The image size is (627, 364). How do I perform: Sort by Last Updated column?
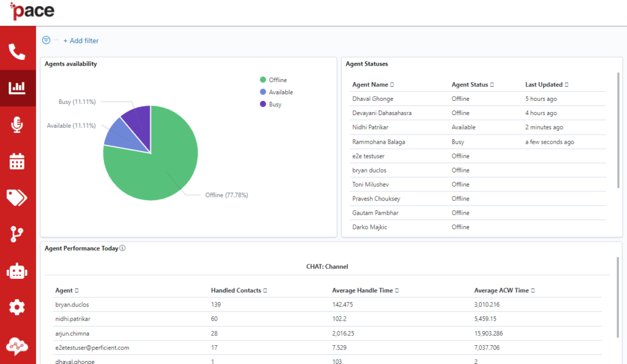tap(547, 84)
